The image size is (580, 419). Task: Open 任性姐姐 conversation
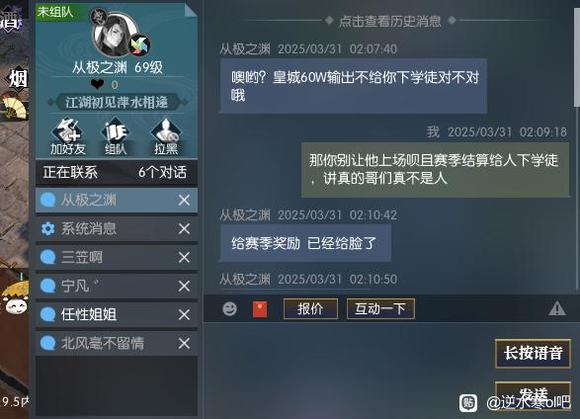(116, 315)
